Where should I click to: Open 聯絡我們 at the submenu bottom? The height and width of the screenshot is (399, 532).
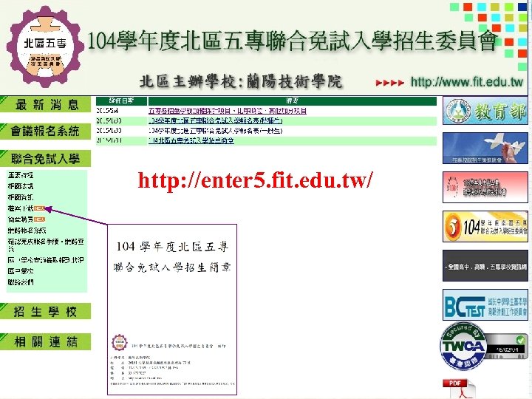coord(21,282)
